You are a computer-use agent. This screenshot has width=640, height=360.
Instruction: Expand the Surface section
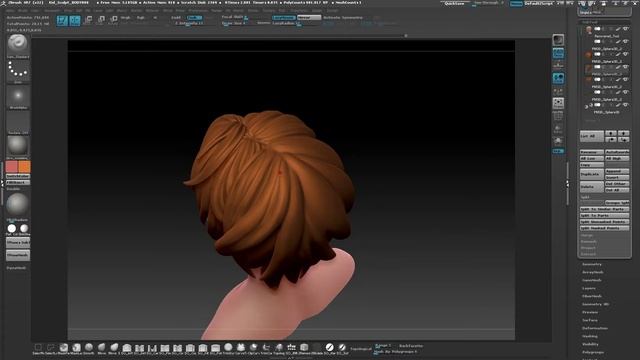click(590, 320)
